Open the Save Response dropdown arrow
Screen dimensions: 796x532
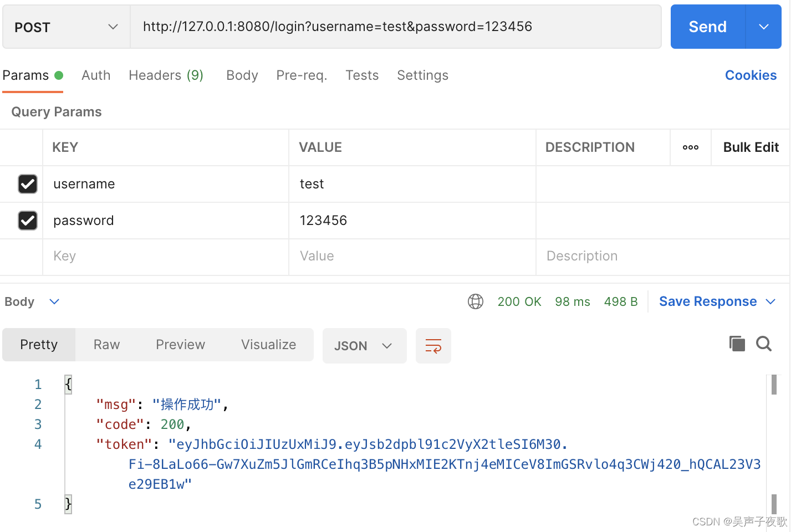click(771, 301)
